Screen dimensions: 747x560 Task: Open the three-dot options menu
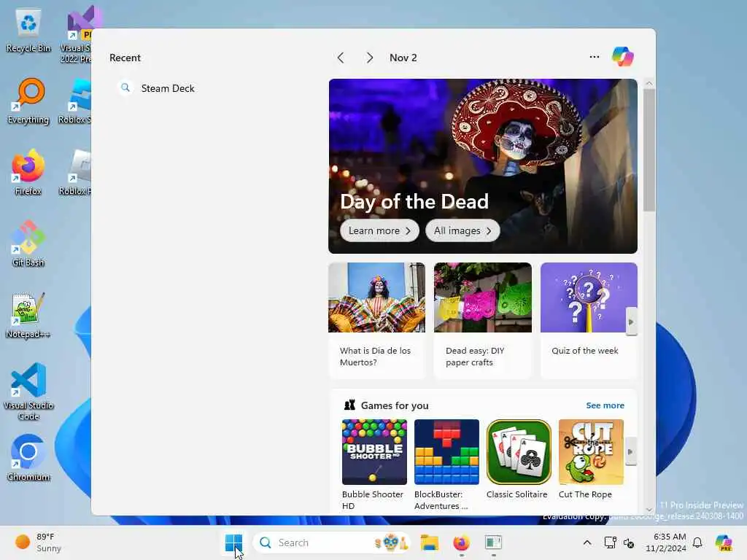coord(594,57)
